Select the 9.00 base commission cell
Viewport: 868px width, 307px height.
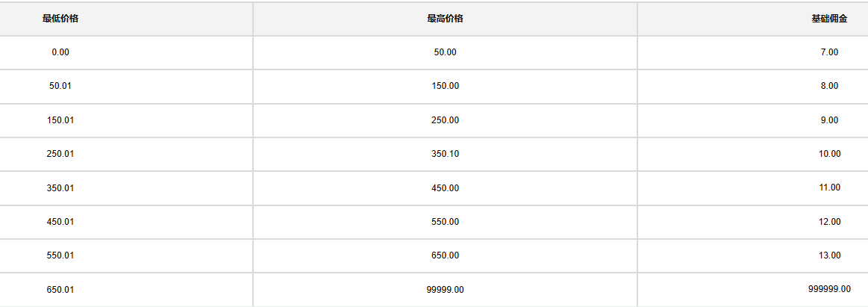(829, 120)
